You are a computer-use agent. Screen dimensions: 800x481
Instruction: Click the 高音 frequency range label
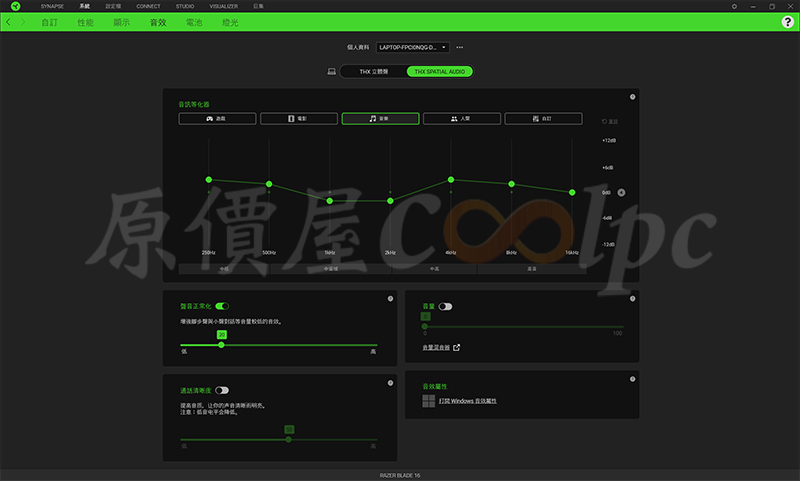point(532,269)
